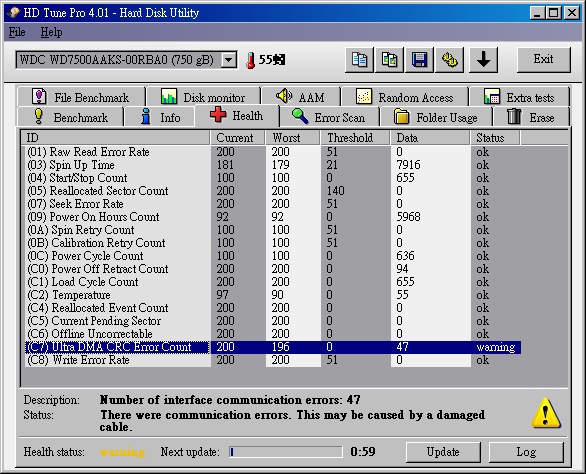Select the Calibration Retry Count row
This screenshot has height=474, width=586.
click(273, 243)
